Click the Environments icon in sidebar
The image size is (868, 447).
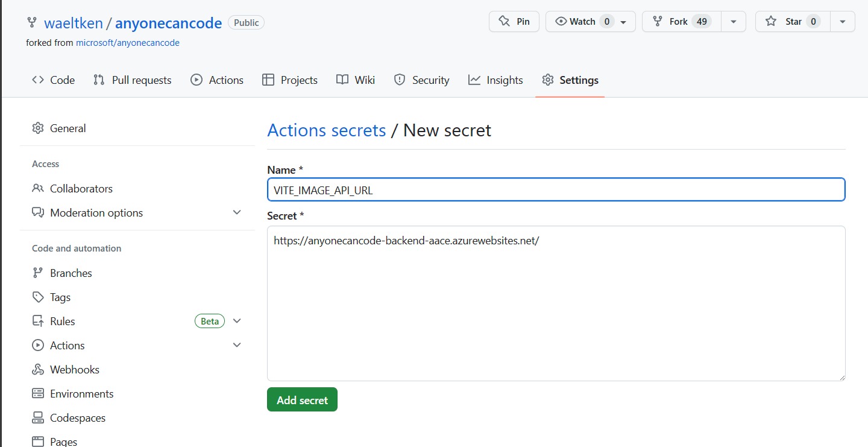tap(37, 393)
